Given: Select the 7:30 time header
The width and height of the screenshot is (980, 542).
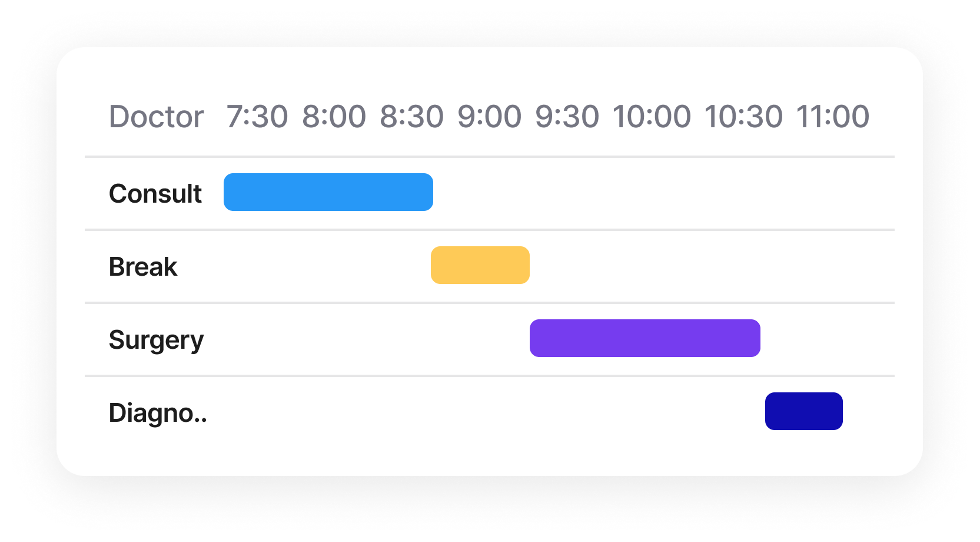Looking at the screenshot, I should click(257, 117).
